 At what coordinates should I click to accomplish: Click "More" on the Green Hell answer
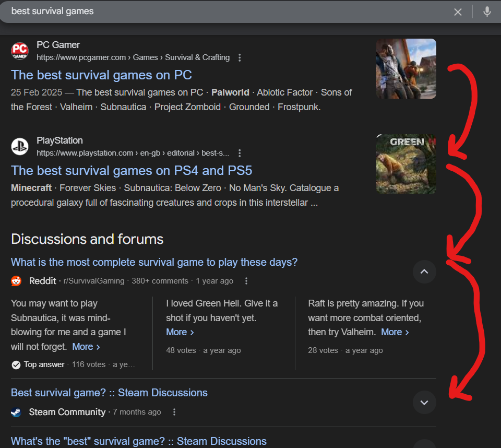pos(180,332)
